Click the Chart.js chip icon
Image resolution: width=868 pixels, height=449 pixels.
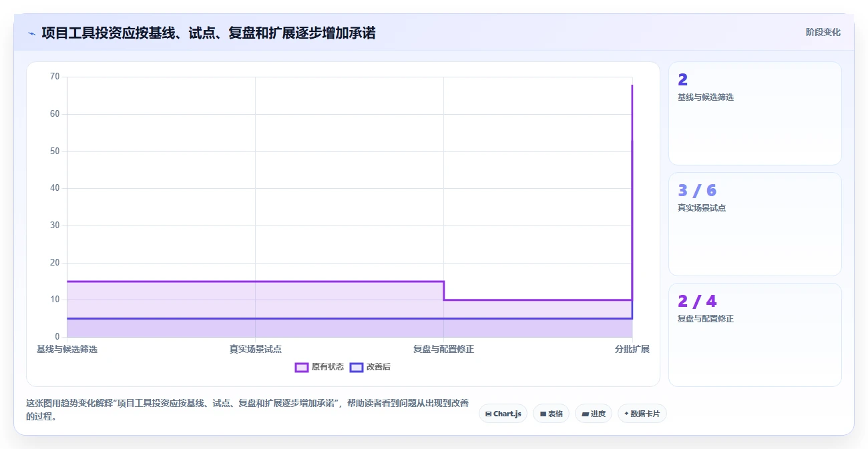[x=488, y=414]
